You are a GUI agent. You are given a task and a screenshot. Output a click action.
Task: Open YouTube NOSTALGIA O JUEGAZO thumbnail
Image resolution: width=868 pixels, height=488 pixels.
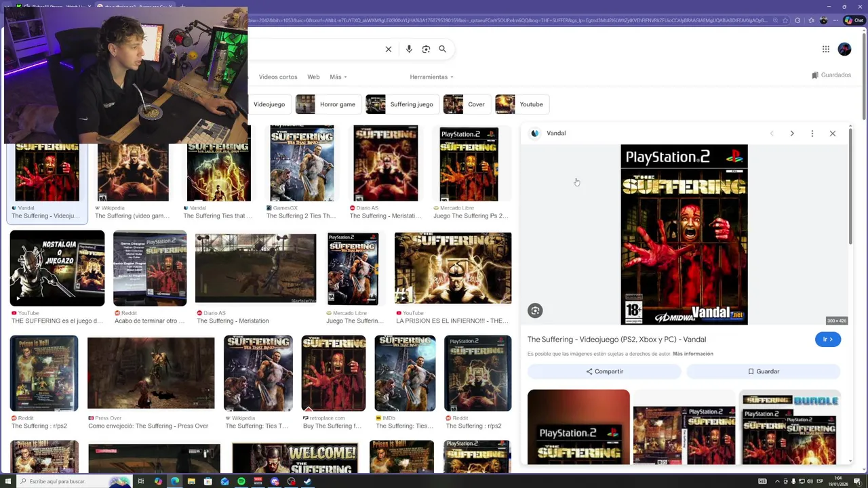click(x=57, y=268)
